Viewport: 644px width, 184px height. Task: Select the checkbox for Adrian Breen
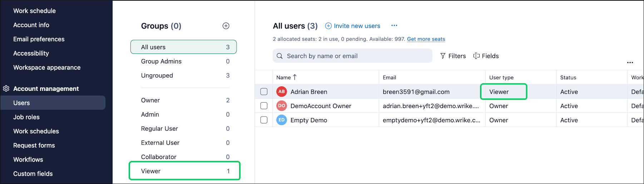tap(264, 92)
